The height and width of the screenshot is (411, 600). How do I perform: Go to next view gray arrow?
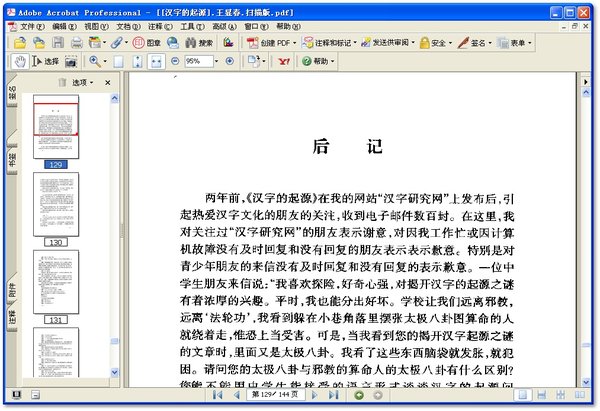click(378, 395)
